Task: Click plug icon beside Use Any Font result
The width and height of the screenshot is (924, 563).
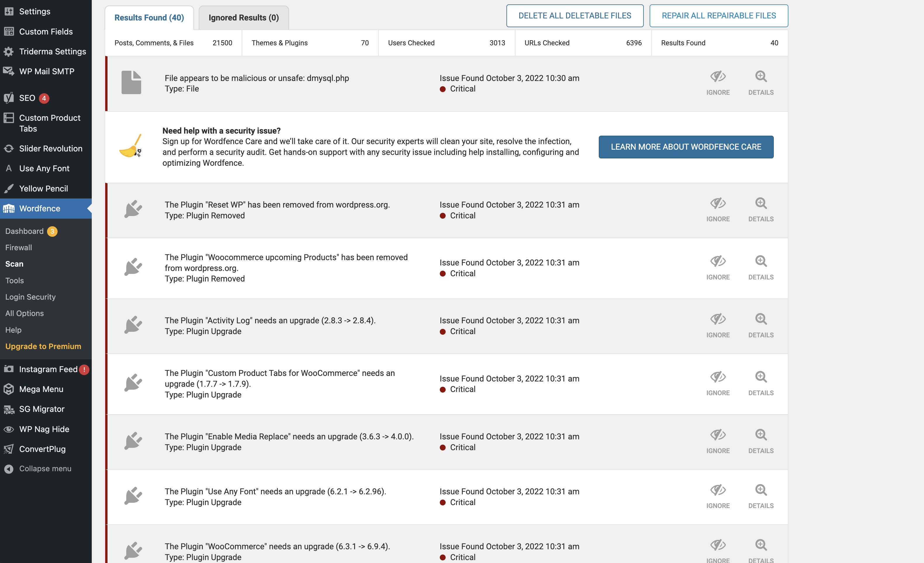Action: pyautogui.click(x=133, y=496)
